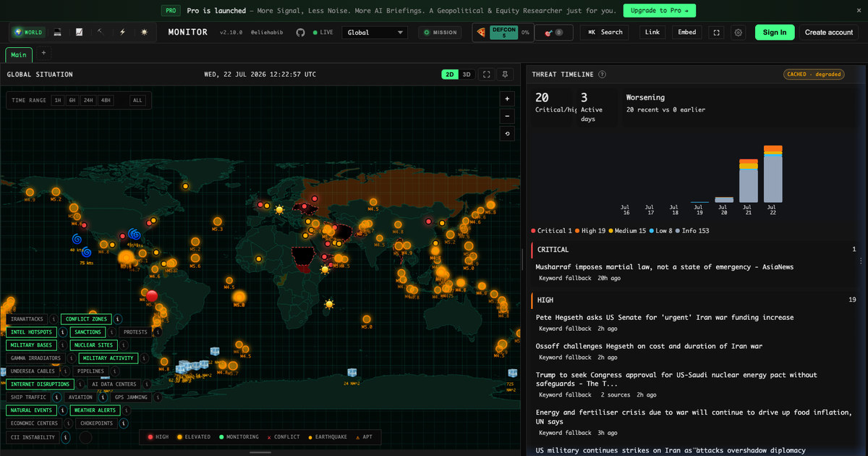Screen dimensions: 868x456
Task: Open the tech variant laptop icon
Action: [x=57, y=33]
